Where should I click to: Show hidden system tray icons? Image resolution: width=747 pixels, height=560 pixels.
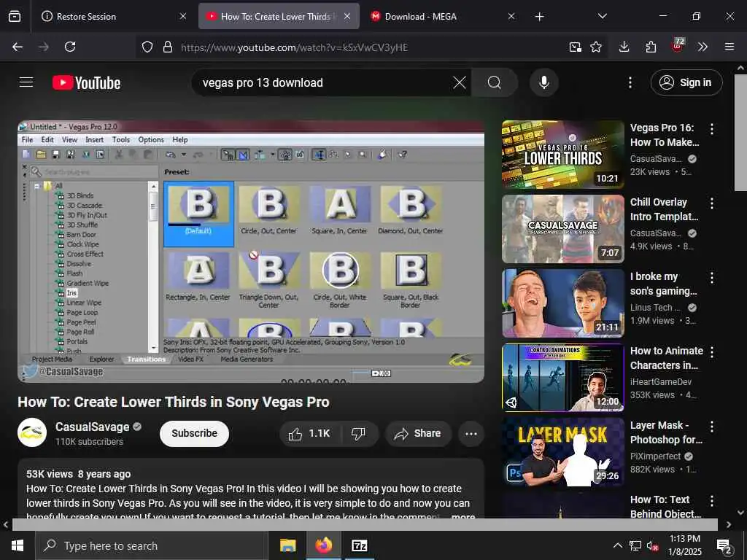[x=617, y=545]
